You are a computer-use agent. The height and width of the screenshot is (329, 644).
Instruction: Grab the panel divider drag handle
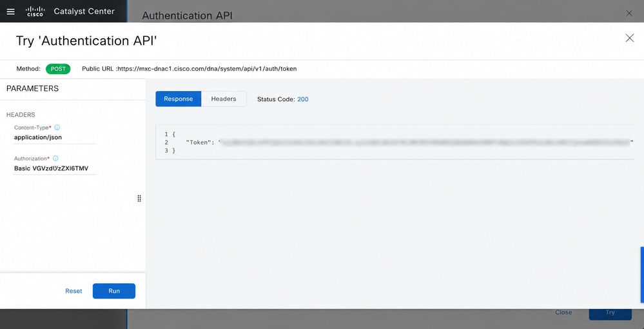point(139,199)
